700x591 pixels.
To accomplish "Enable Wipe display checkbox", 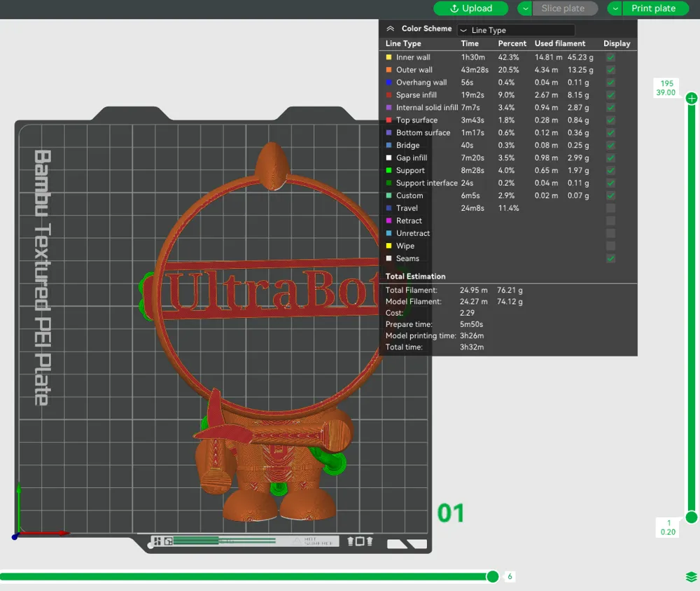I will (610, 246).
